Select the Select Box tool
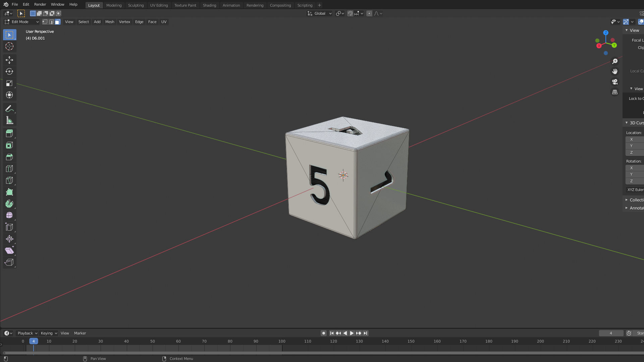Image resolution: width=644 pixels, height=362 pixels. coord(9,35)
